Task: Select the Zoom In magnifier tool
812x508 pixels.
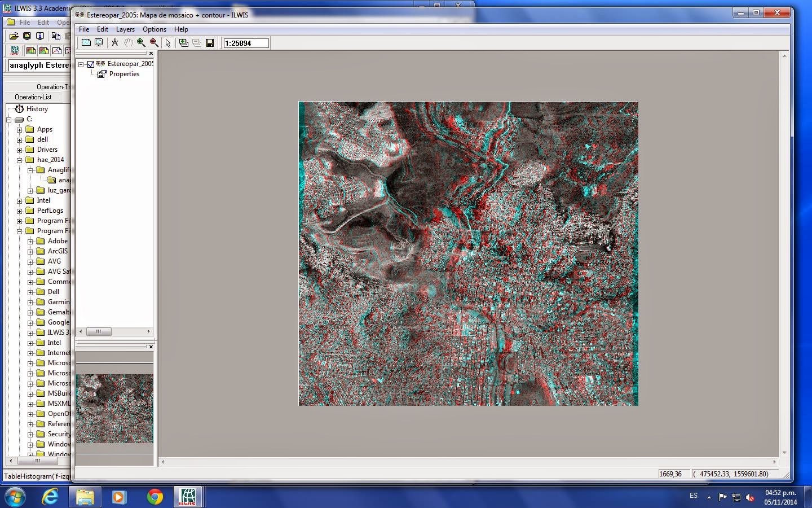Action: (x=141, y=43)
